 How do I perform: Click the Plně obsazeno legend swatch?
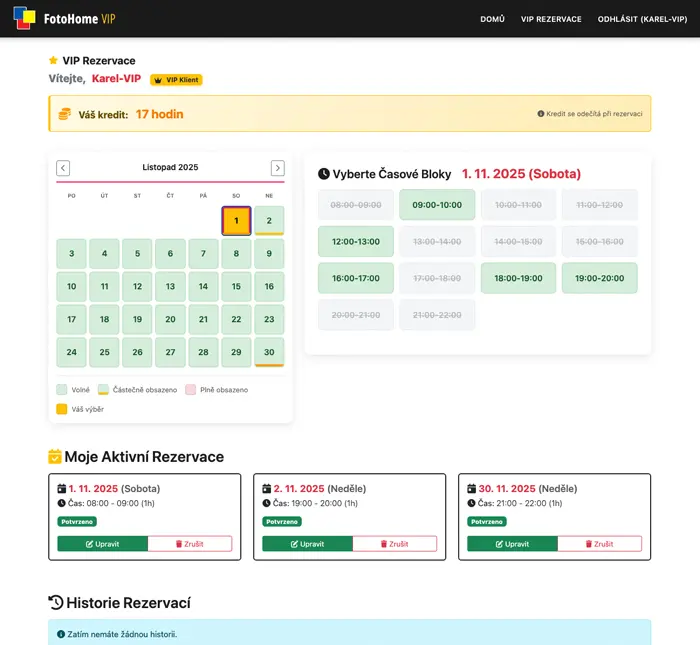coord(191,390)
